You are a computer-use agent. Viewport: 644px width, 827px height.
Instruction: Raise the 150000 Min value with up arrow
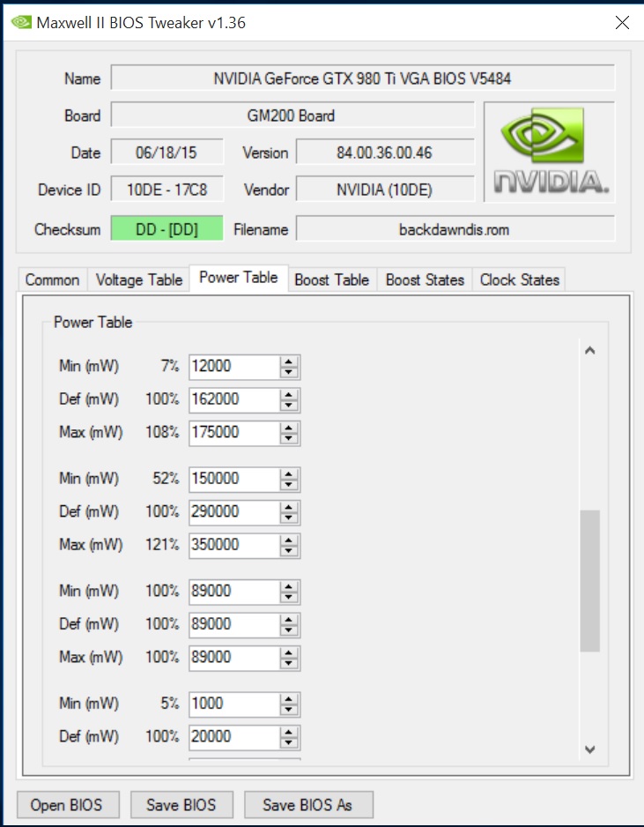(x=289, y=474)
